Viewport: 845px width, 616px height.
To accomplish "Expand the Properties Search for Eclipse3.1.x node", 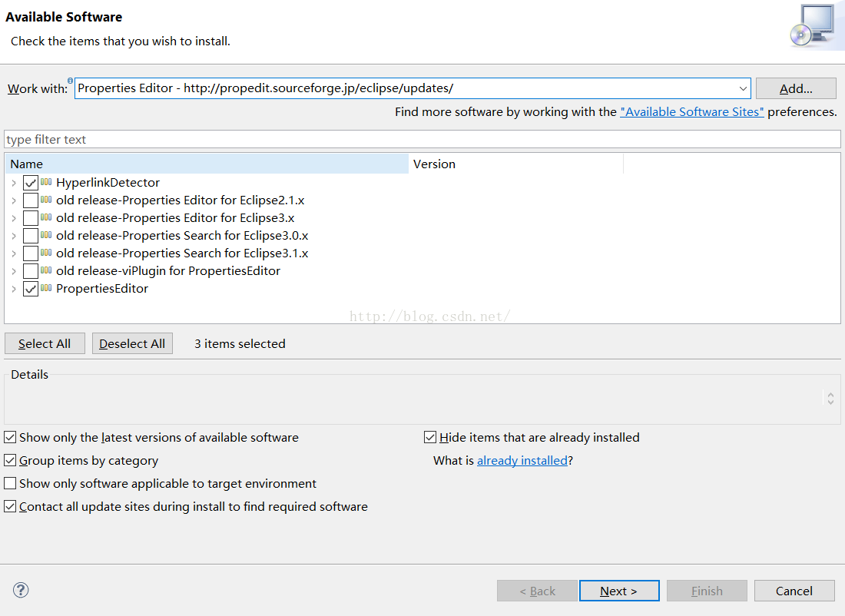I will point(14,253).
